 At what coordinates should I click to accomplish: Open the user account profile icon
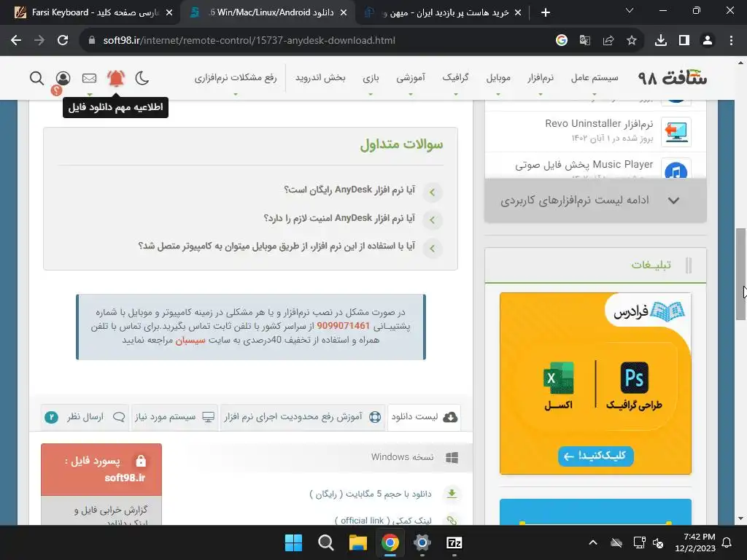[x=63, y=78]
